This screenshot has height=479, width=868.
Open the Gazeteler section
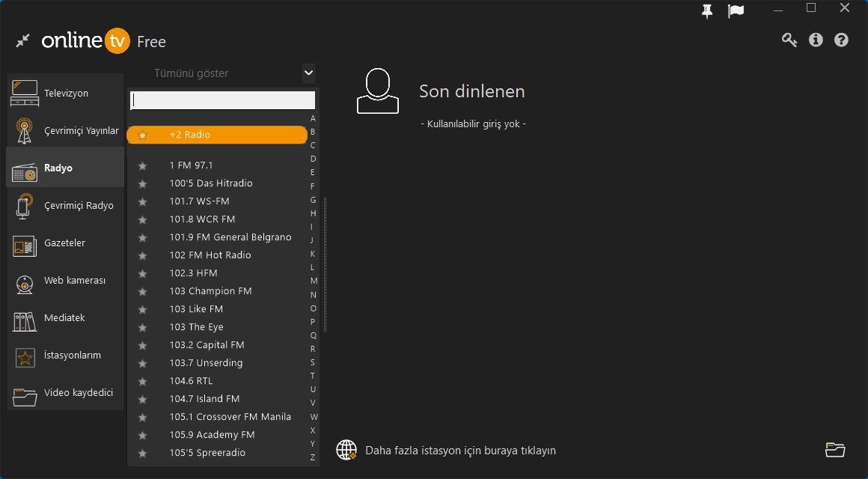[65, 243]
